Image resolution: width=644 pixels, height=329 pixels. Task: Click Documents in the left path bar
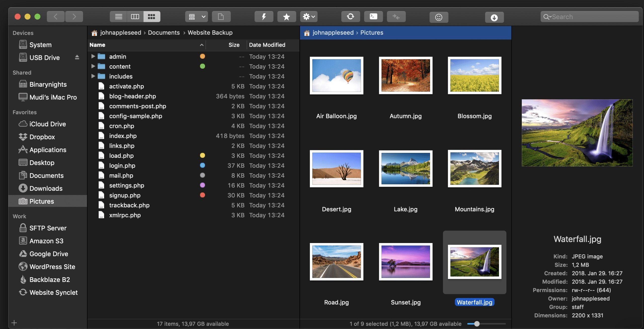[164, 33]
